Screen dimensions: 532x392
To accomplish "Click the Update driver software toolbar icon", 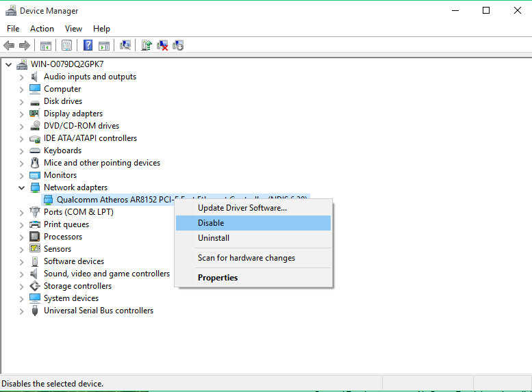I will pos(147,45).
